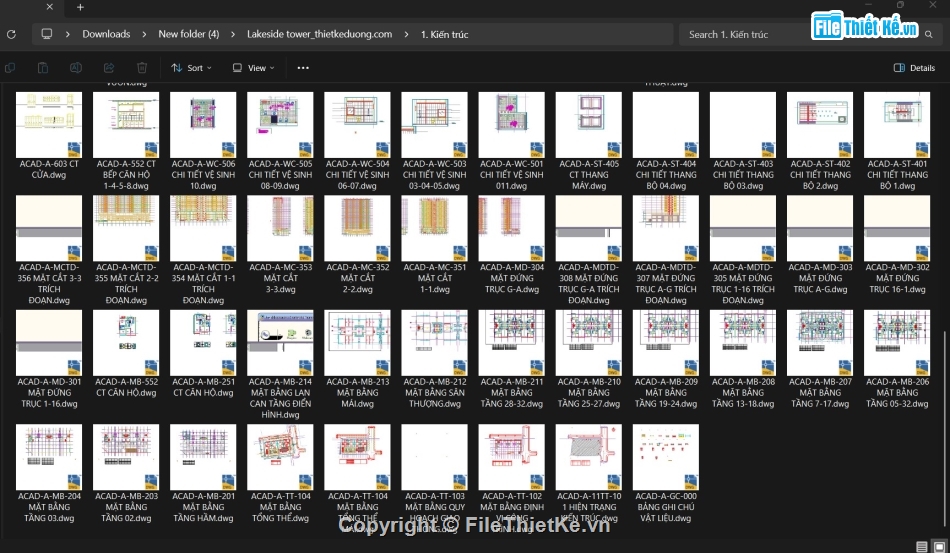Click the This PC monitor icon in address bar
The image size is (950, 553).
point(47,34)
